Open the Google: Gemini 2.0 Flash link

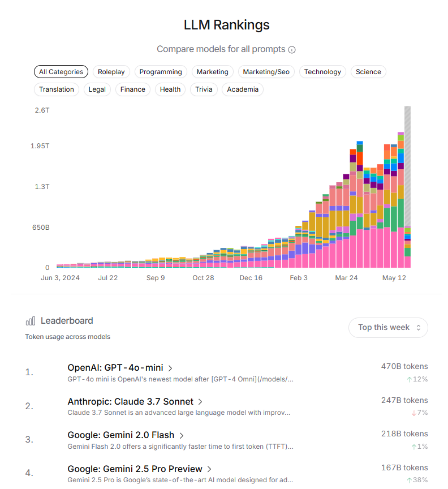pyautogui.click(x=121, y=435)
